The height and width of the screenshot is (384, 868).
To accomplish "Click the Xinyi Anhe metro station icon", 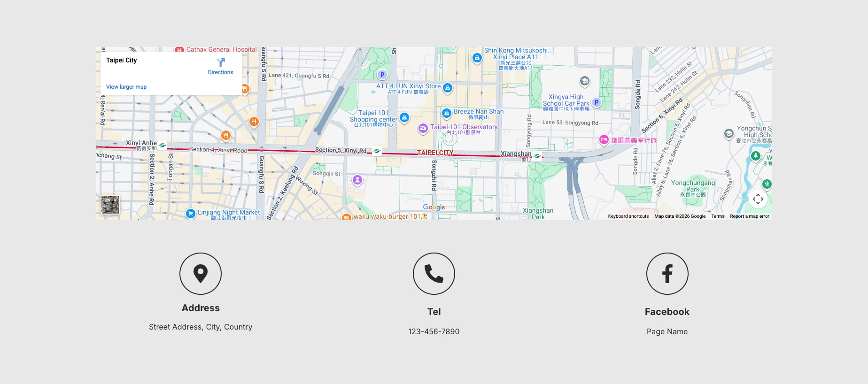I will [x=162, y=146].
